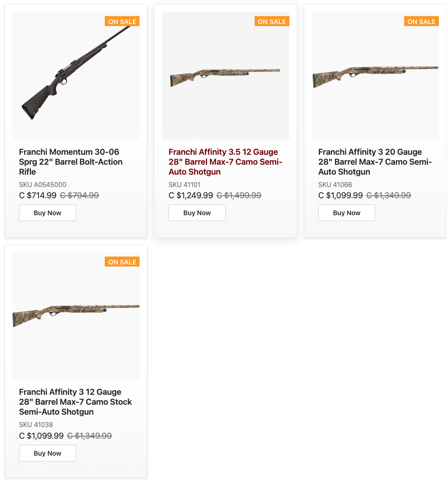Click the SKU A0545000 text

pos(43,185)
